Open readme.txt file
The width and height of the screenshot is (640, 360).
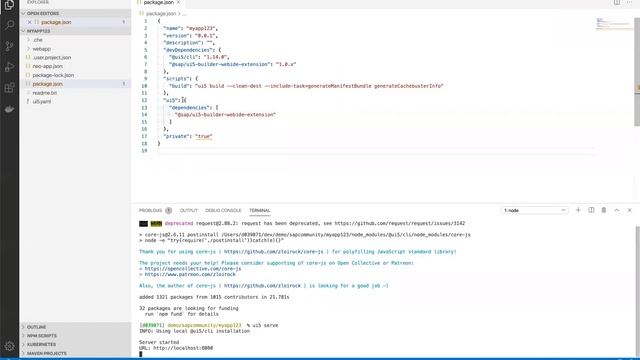coord(44,93)
